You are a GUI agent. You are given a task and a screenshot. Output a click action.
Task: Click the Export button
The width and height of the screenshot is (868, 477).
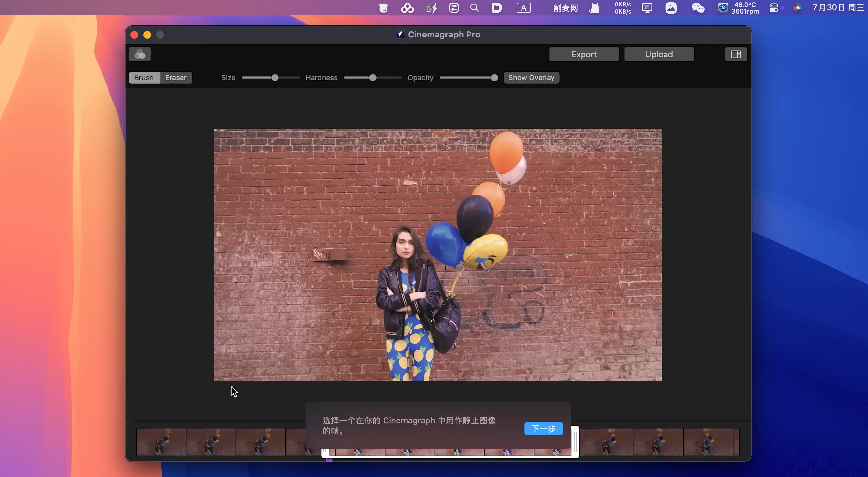click(x=584, y=54)
